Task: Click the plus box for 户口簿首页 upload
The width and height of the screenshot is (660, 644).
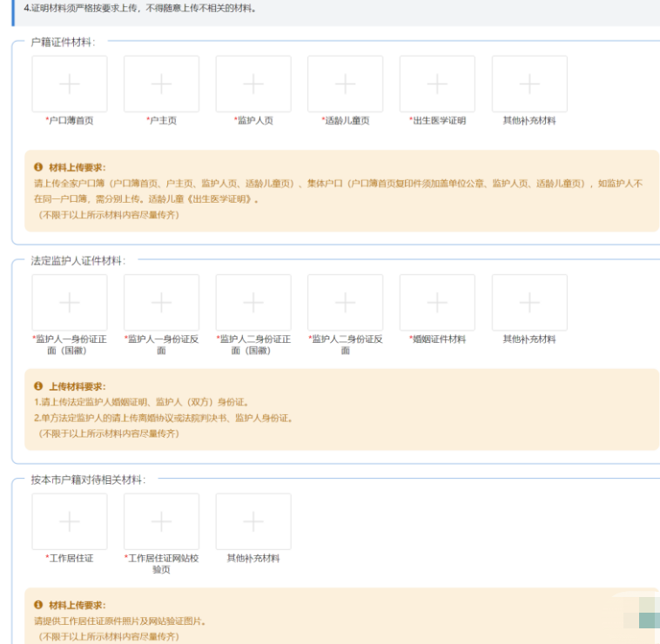Action: [70, 84]
